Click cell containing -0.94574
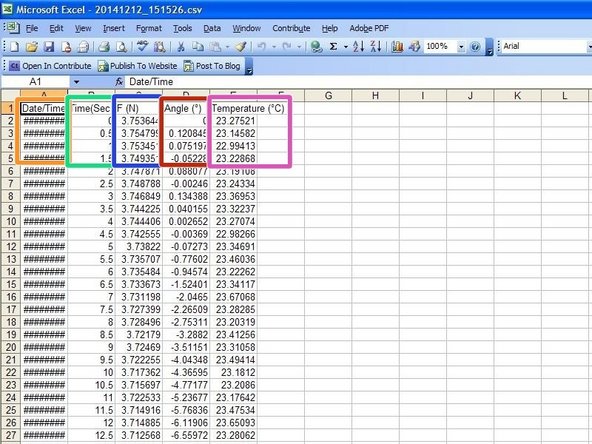592x444 pixels. 186,272
